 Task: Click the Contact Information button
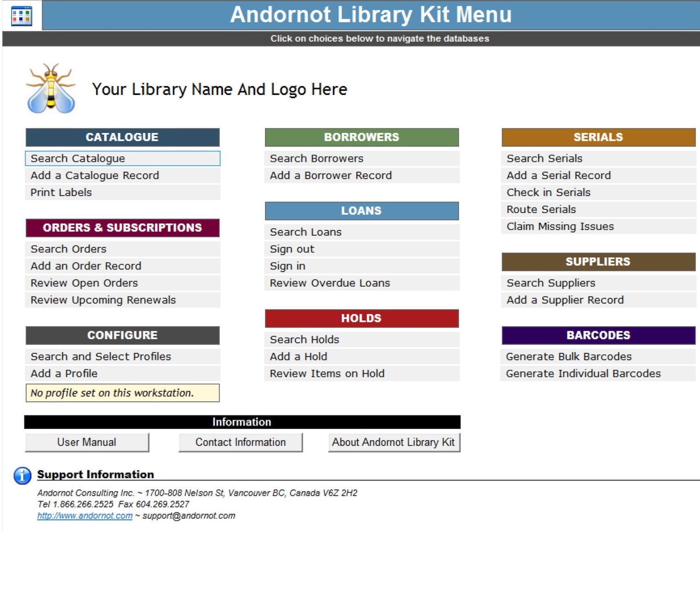click(241, 442)
